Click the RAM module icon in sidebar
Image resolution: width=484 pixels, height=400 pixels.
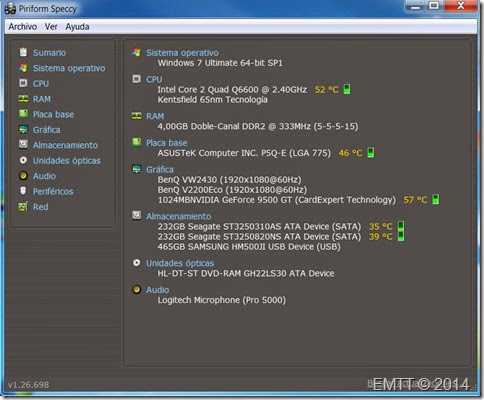tap(23, 99)
